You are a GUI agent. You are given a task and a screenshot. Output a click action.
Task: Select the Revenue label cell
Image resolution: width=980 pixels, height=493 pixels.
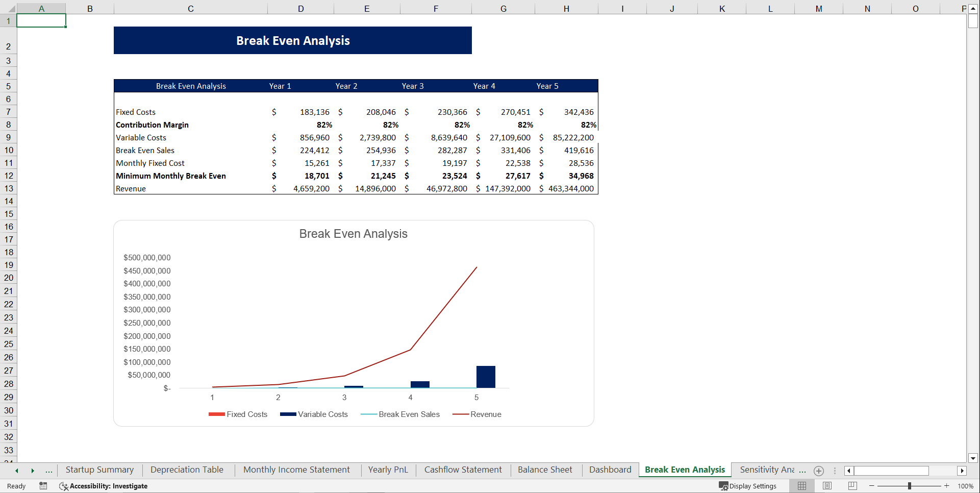190,188
